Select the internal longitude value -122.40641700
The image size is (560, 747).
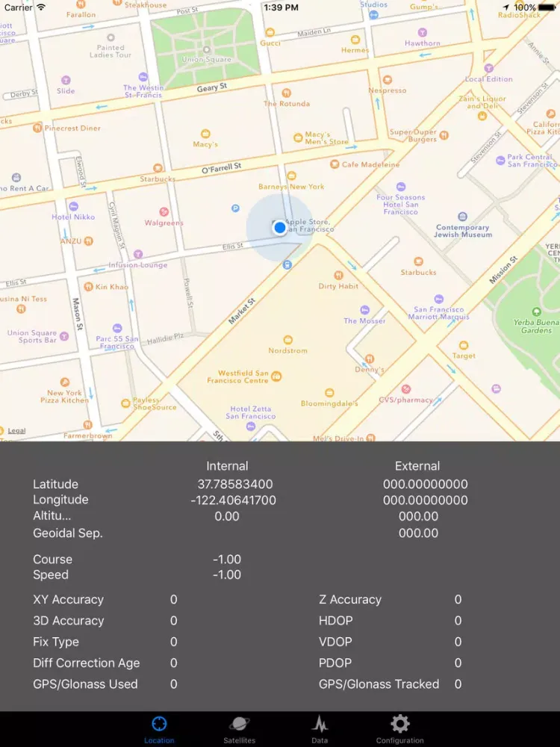pyautogui.click(x=233, y=500)
